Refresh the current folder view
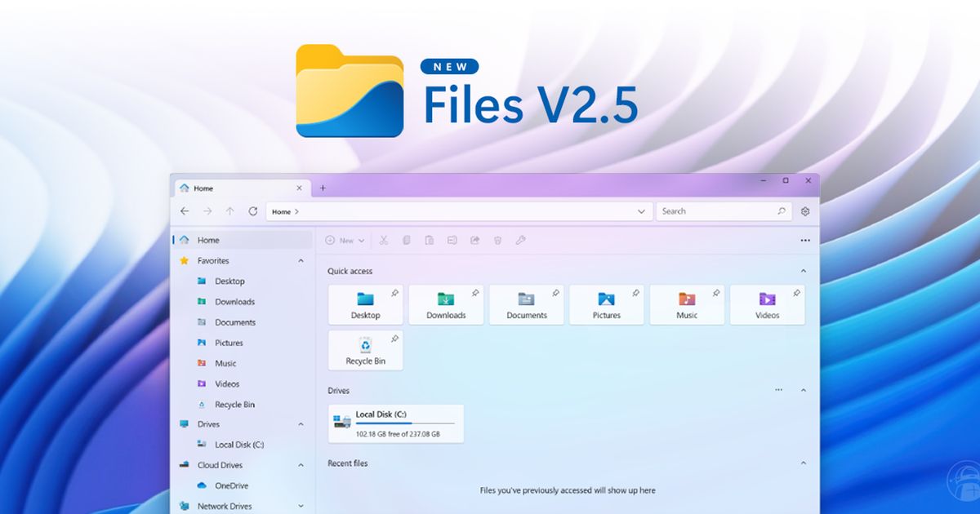Viewport: 980px width, 514px height. point(253,211)
